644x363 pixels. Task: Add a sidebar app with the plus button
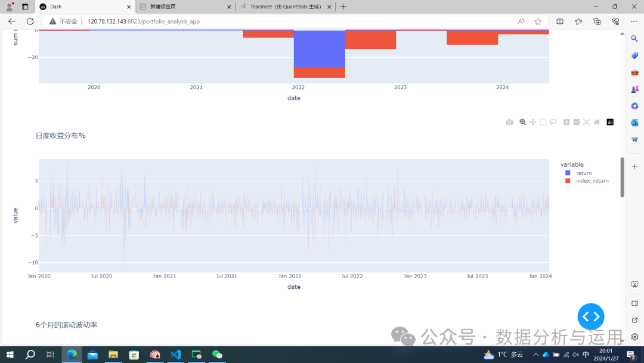point(634,167)
